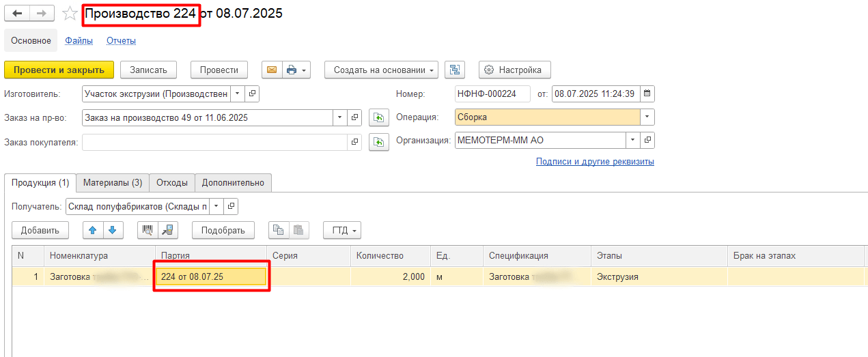Move row down with blue down arrow
Image resolution: width=868 pixels, height=357 pixels.
112,230
